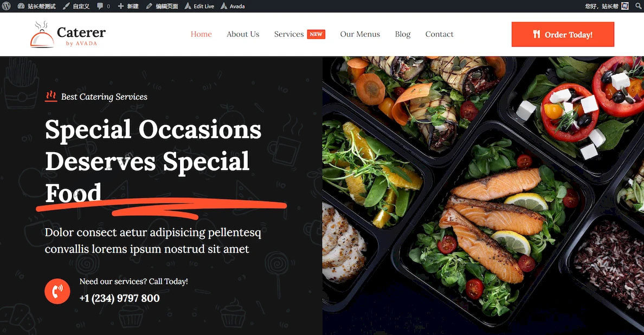Image resolution: width=644 pixels, height=335 pixels.
Task: Click 编辑页面 to edit page
Action: pyautogui.click(x=162, y=6)
